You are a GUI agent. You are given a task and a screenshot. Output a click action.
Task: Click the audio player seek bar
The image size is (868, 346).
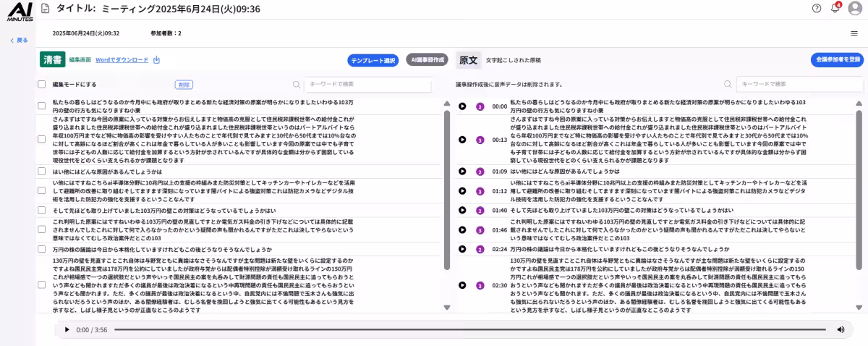click(470, 329)
